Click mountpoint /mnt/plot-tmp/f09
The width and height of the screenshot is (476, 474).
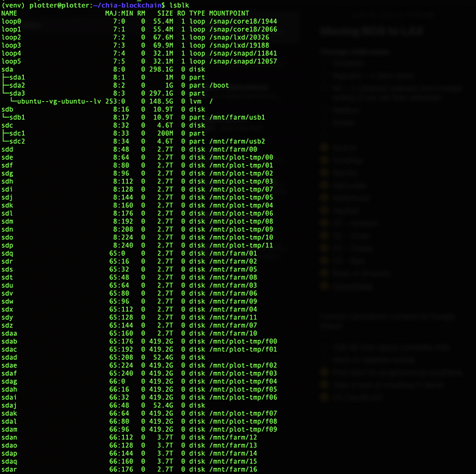[x=243, y=429]
